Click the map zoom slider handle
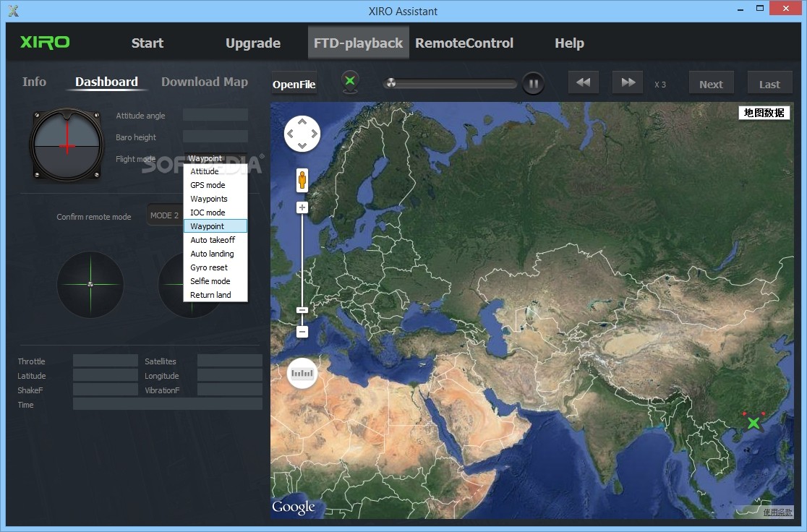 tap(302, 310)
